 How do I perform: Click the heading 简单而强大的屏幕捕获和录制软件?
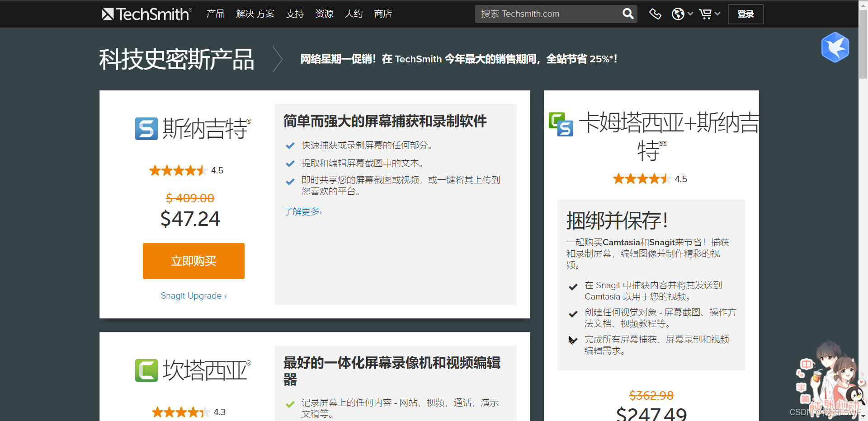pos(385,121)
